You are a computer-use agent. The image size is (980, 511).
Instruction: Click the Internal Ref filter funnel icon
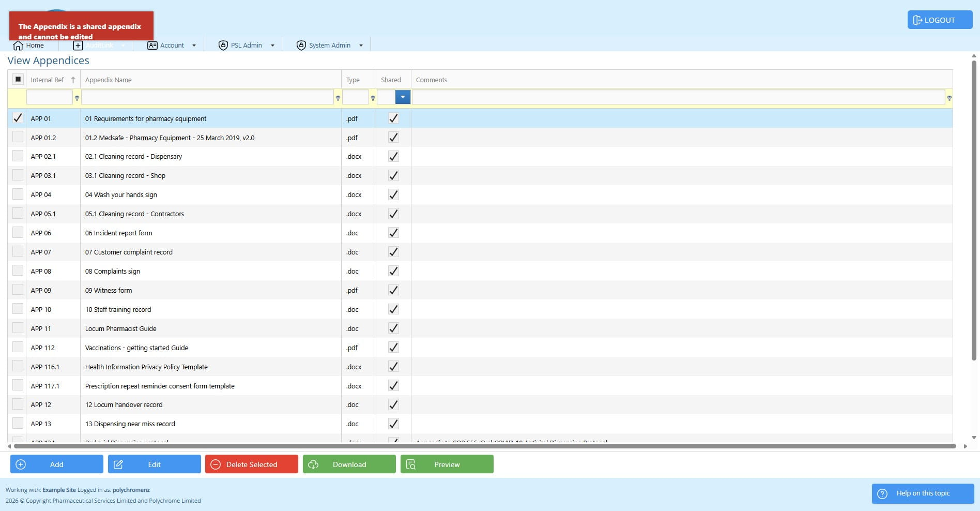tap(77, 98)
